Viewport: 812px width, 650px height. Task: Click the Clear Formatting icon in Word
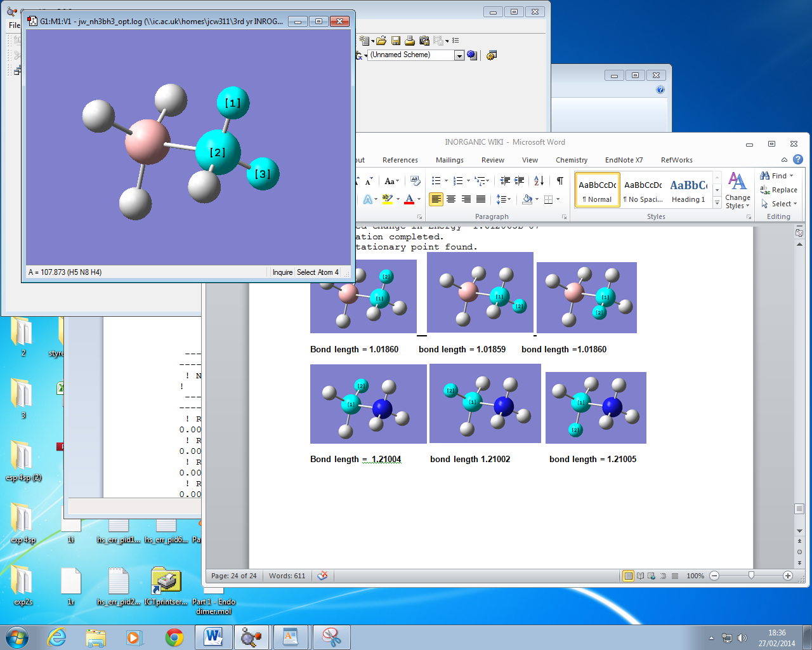[x=415, y=181]
